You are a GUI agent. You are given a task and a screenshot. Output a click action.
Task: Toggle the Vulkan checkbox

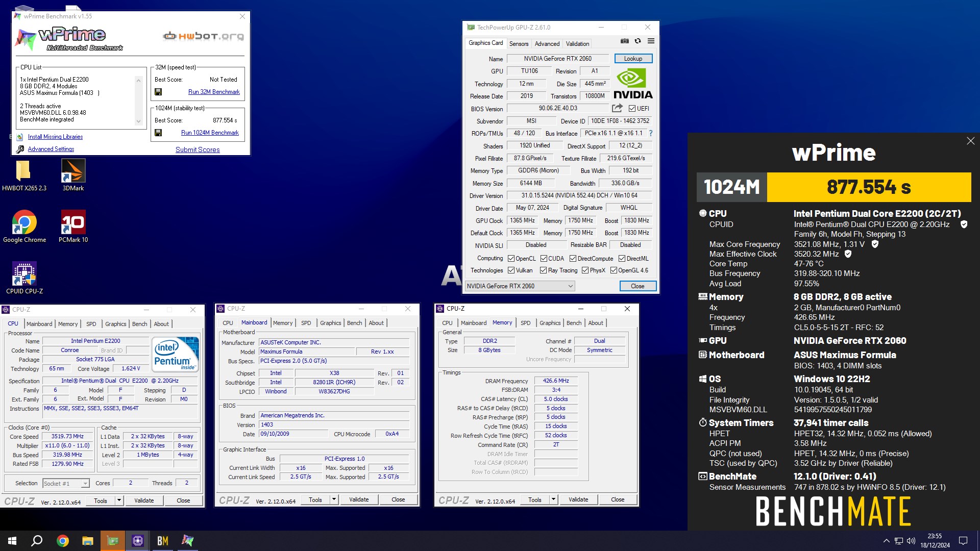coord(511,270)
